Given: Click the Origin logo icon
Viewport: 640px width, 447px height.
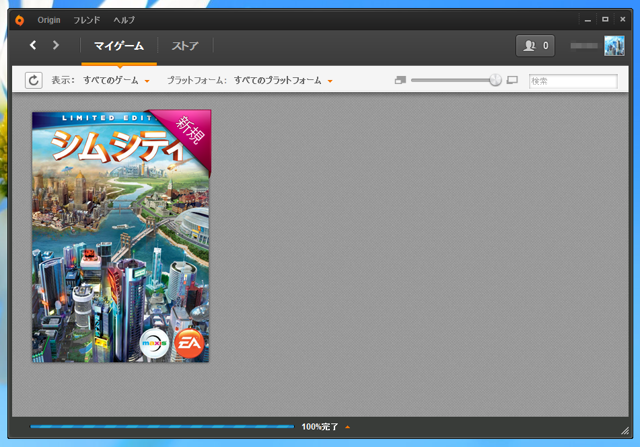Looking at the screenshot, I should point(19,20).
